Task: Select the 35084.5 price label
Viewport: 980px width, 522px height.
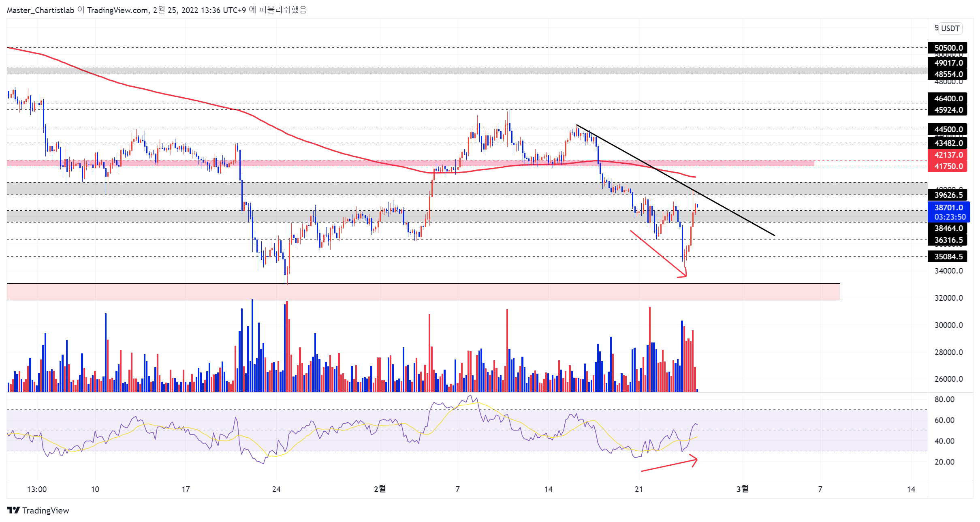Action: point(948,257)
